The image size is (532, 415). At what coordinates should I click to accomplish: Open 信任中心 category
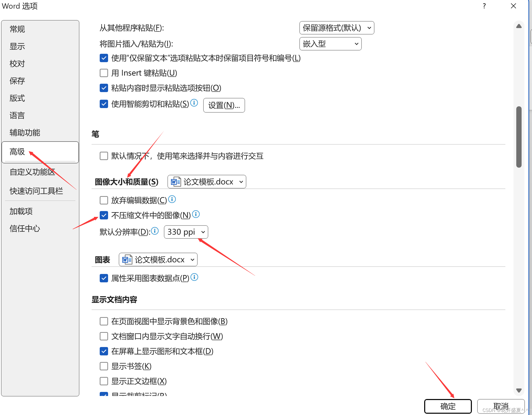click(25, 228)
